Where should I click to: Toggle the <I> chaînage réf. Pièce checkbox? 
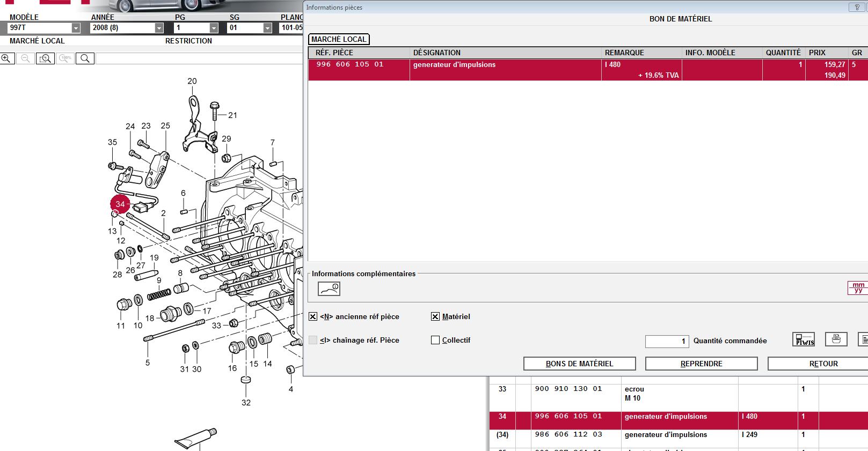pyautogui.click(x=313, y=340)
